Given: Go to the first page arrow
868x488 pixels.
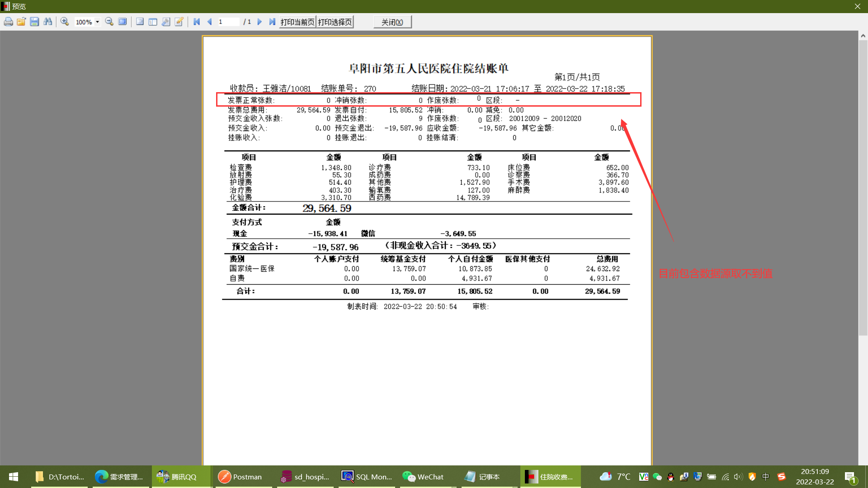Looking at the screenshot, I should [x=197, y=22].
